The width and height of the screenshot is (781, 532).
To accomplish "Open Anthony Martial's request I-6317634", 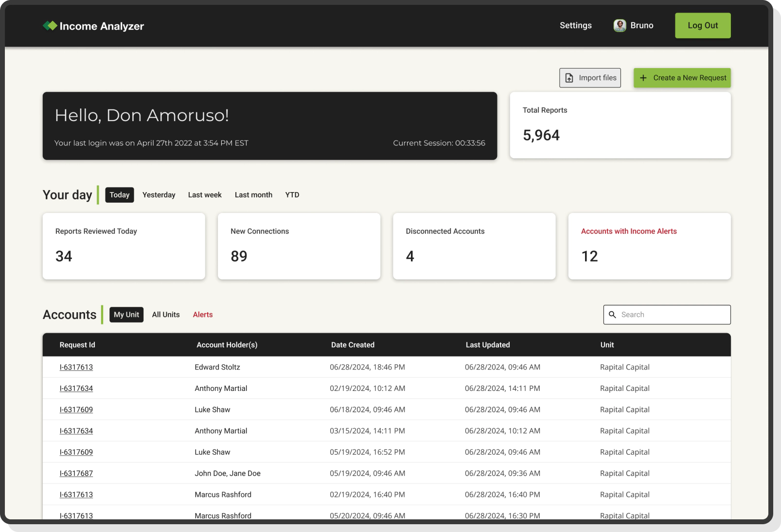I will [76, 388].
